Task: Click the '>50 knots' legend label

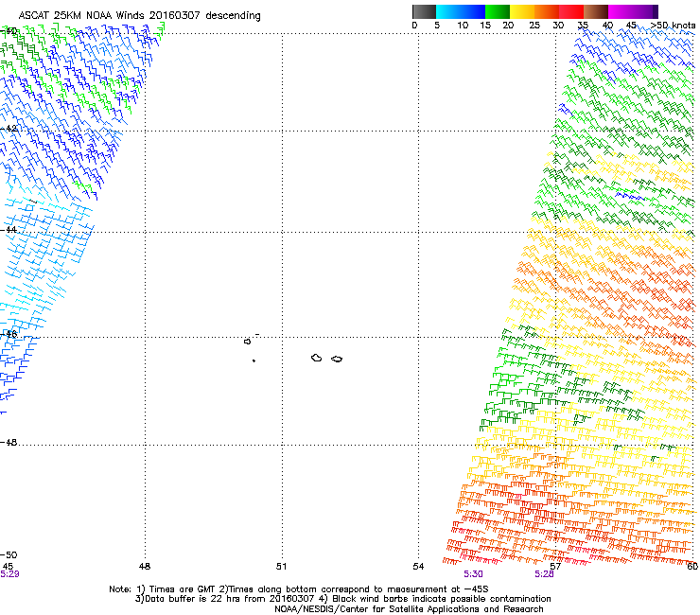Action: (x=673, y=25)
